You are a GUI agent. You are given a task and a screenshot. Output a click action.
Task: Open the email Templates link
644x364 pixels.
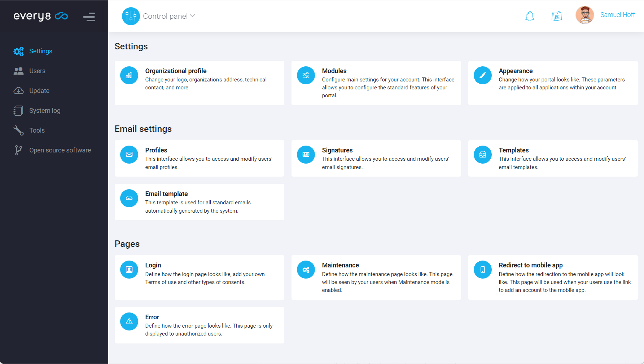(x=513, y=150)
